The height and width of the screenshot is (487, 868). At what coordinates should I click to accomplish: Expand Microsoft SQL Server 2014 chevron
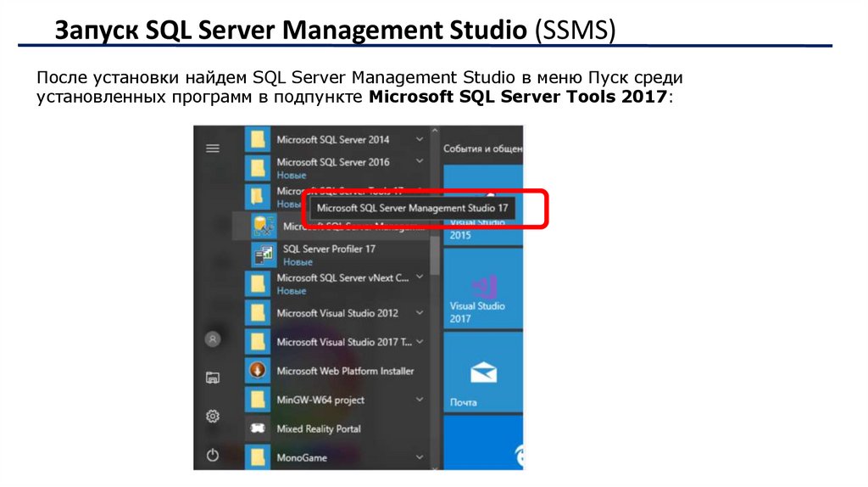tap(420, 139)
